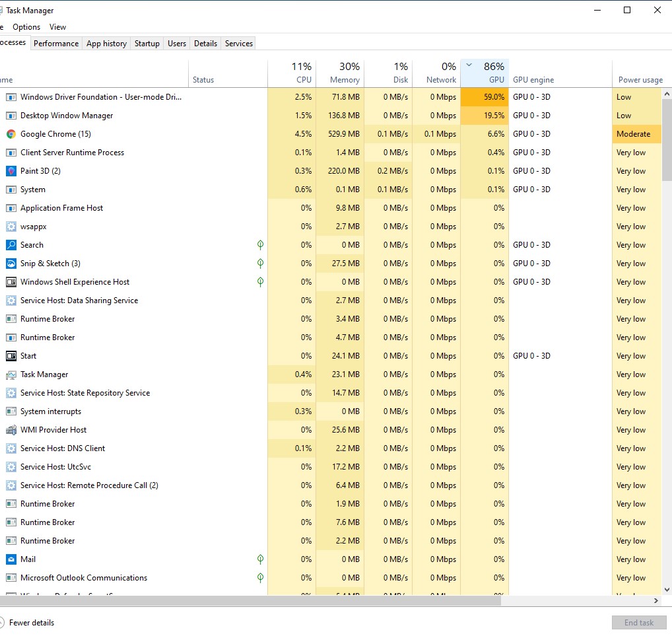Click the WMI Provider Host icon
The width and height of the screenshot is (672, 636).
pyautogui.click(x=11, y=430)
